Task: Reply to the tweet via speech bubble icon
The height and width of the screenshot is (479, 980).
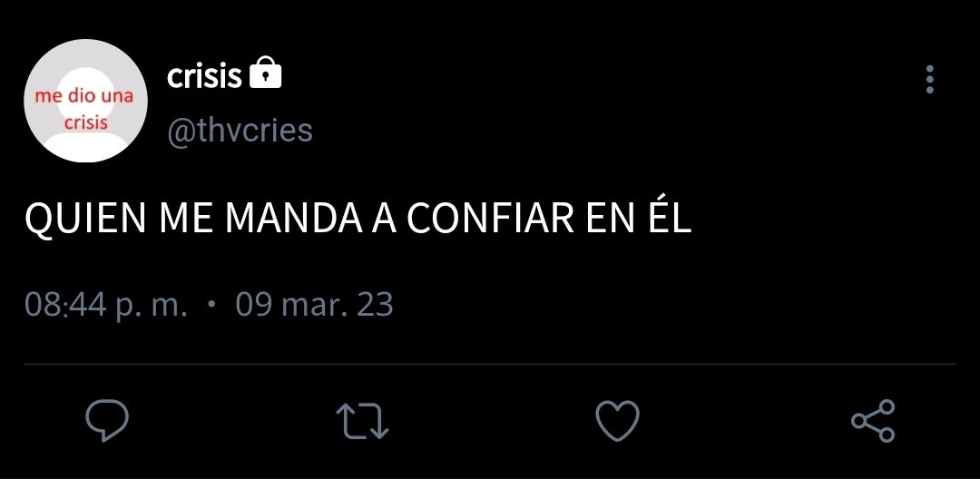Action: (x=107, y=421)
